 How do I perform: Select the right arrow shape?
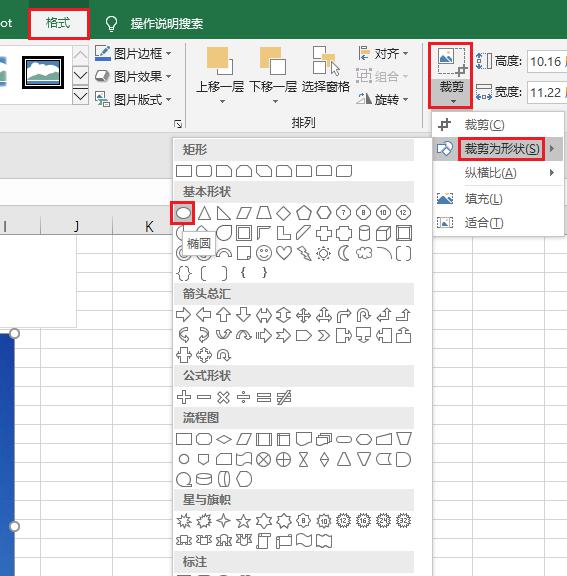click(184, 315)
